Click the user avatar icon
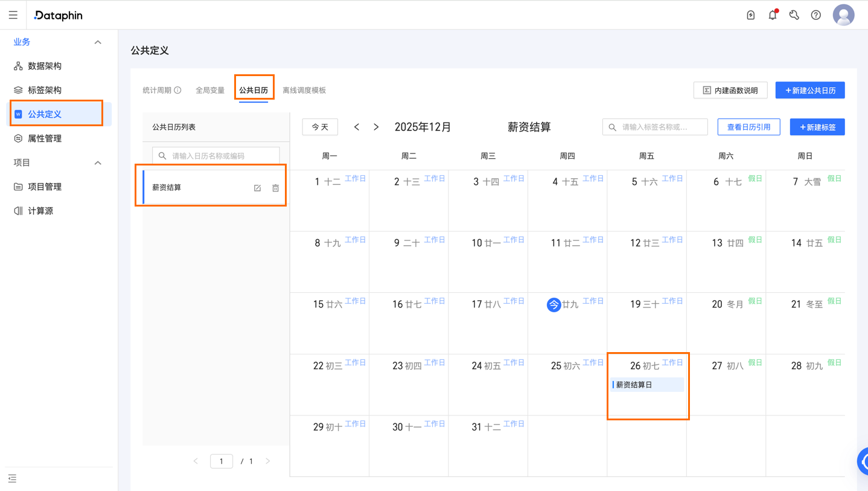The image size is (868, 491). pyautogui.click(x=843, y=15)
